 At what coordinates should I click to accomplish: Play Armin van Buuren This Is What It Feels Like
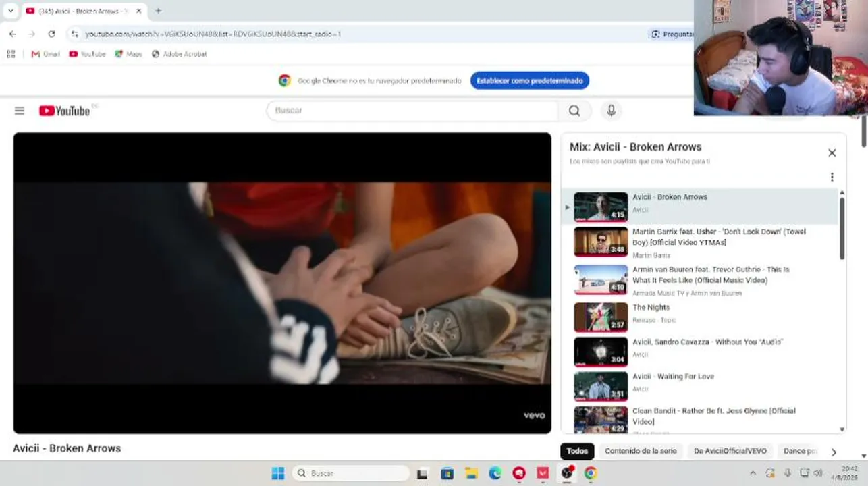(x=601, y=279)
